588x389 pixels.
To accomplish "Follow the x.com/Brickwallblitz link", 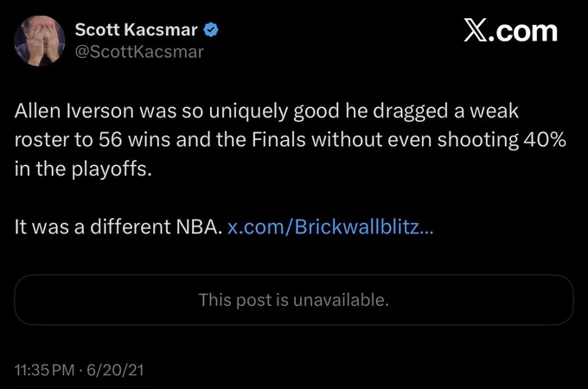I will [330, 226].
